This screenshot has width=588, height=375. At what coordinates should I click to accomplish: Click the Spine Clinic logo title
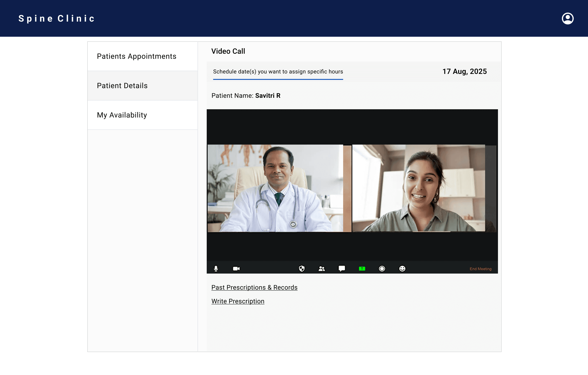point(57,19)
